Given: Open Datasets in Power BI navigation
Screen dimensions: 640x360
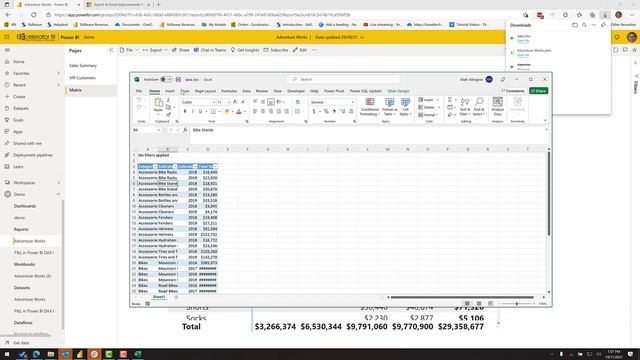Looking at the screenshot, I should click(x=21, y=108).
